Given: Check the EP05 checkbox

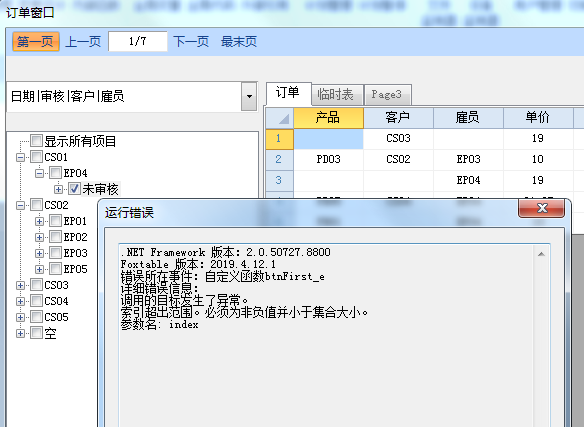Looking at the screenshot, I should tap(55, 269).
